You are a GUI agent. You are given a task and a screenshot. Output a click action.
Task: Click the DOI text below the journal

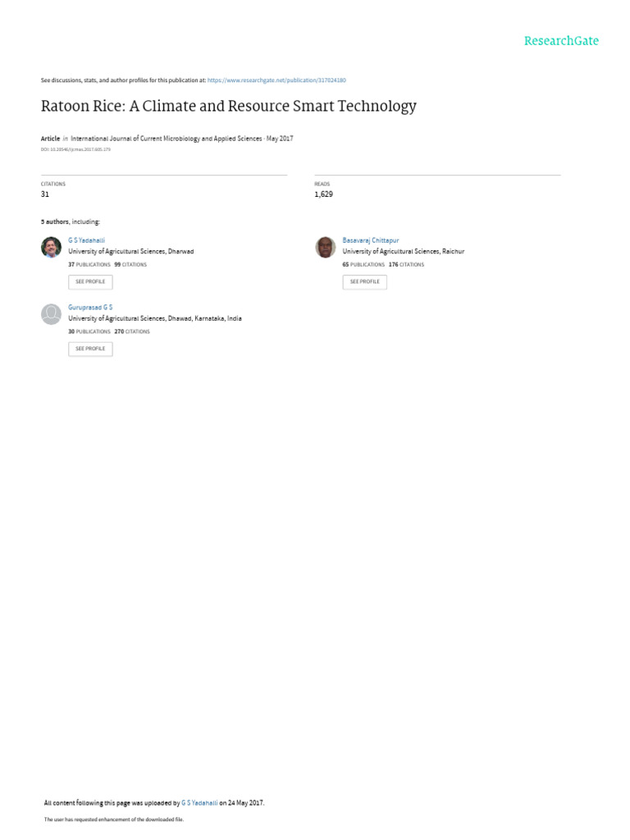point(75,149)
